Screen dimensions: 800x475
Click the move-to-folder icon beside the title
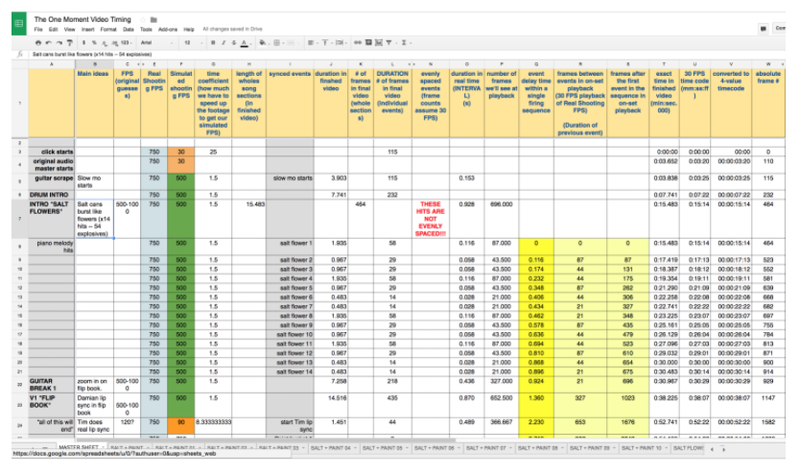[154, 19]
